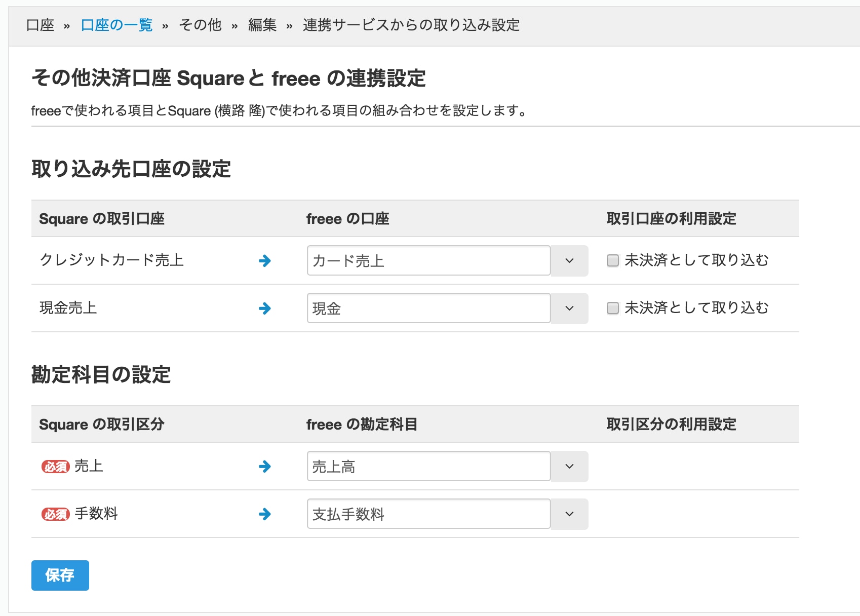860x616 pixels.
Task: Click the その他決済口座 Square と freee の連携設定 title
Action: [x=228, y=79]
